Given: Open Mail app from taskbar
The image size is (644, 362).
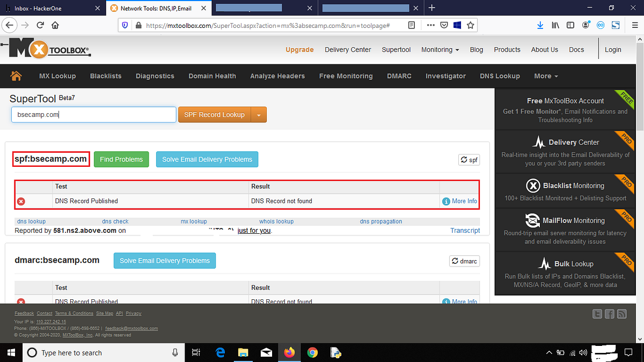Looking at the screenshot, I should click(x=266, y=352).
